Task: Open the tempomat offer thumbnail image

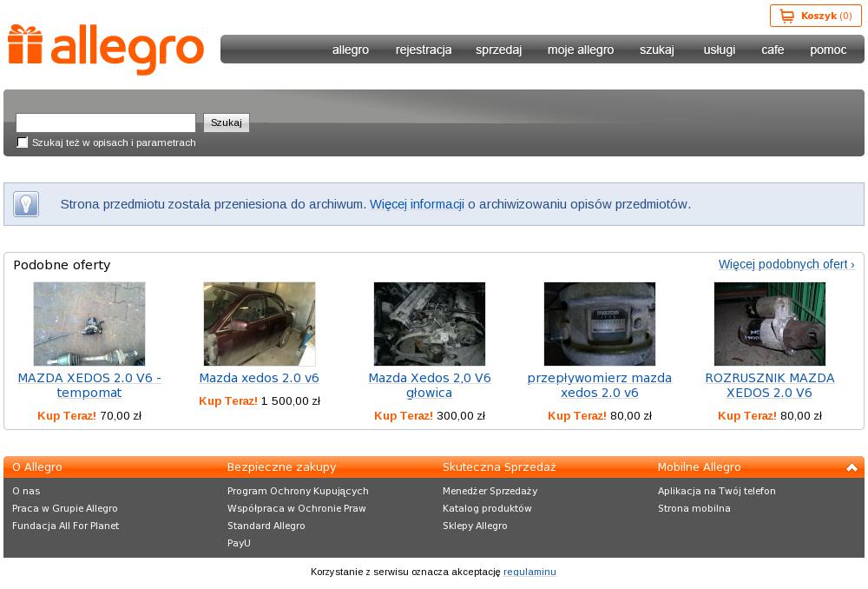Action: 89,323
